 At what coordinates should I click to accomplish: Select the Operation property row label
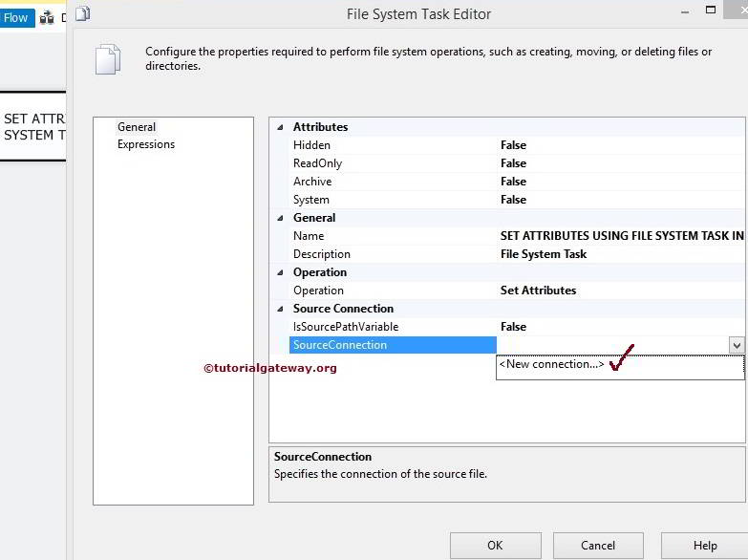tap(318, 291)
